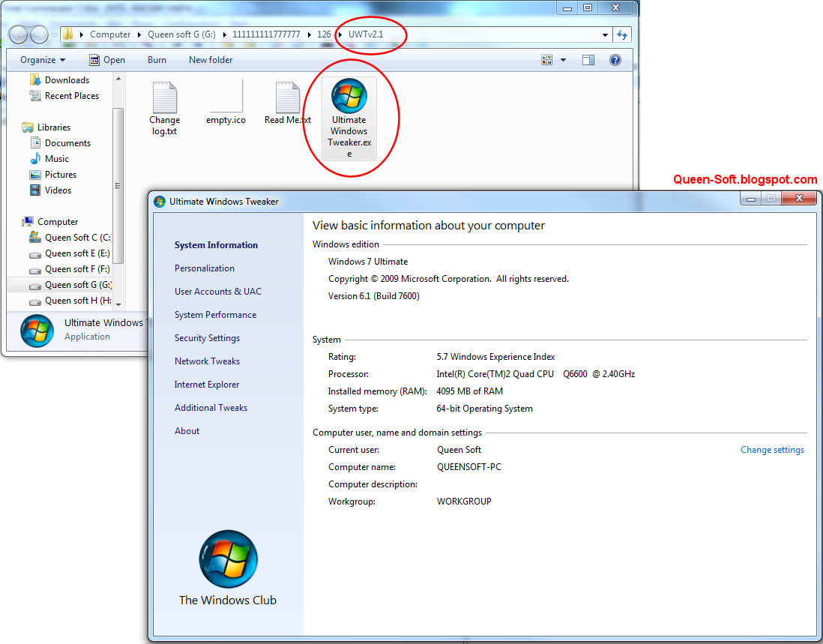Open the Internet Explorer section
823x644 pixels.
[x=207, y=384]
